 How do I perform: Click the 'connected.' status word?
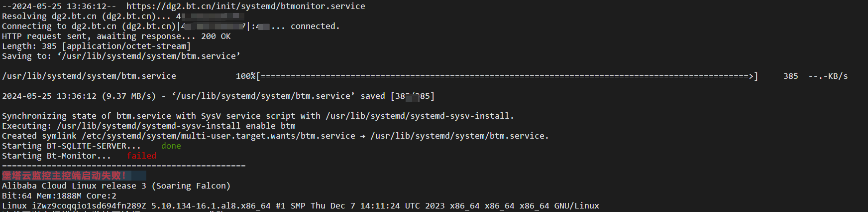pos(315,26)
